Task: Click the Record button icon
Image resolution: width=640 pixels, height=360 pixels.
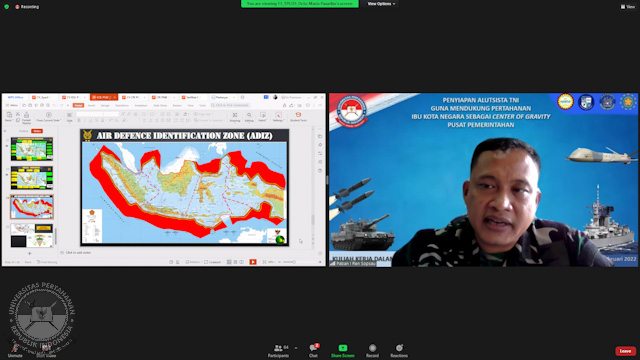Action: coord(372,348)
